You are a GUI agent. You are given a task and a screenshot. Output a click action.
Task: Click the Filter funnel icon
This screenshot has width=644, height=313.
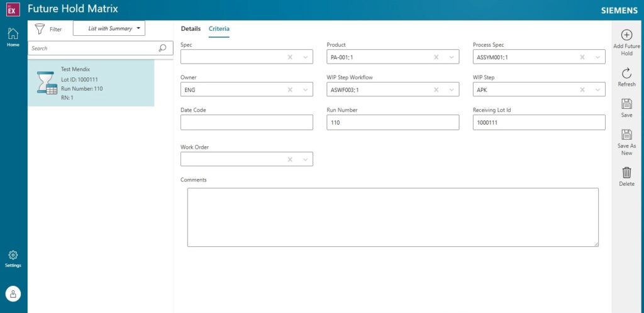pos(40,29)
